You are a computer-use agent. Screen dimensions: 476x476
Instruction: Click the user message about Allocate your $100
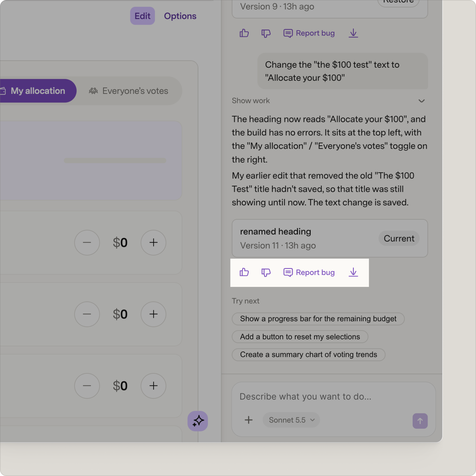tap(343, 71)
